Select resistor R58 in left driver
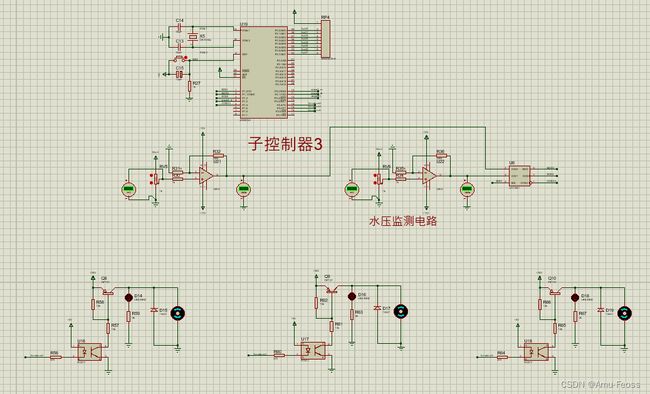Screen dimensions: 650x394 pos(93,304)
